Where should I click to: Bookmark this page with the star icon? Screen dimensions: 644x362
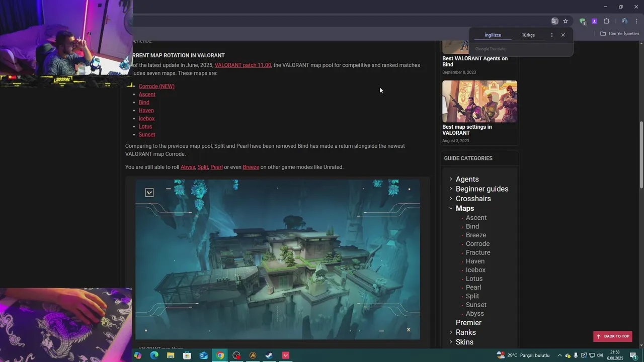click(566, 21)
